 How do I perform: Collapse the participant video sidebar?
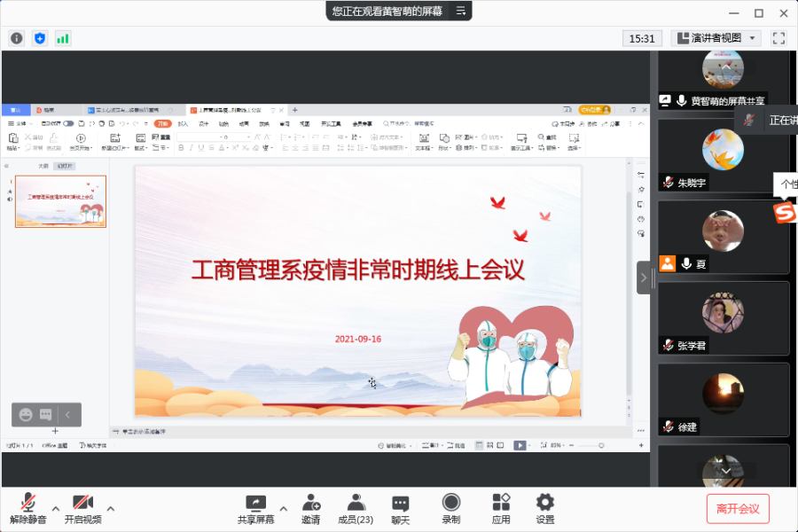click(x=644, y=278)
